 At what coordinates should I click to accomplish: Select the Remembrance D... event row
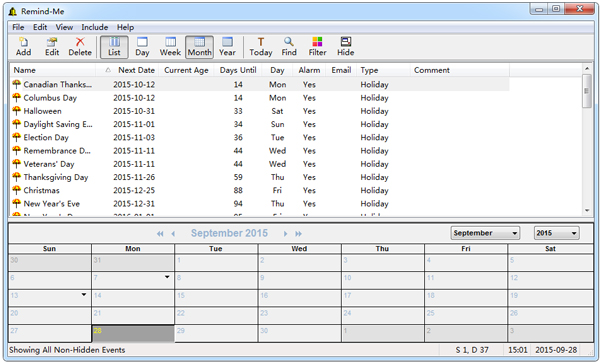coord(260,151)
